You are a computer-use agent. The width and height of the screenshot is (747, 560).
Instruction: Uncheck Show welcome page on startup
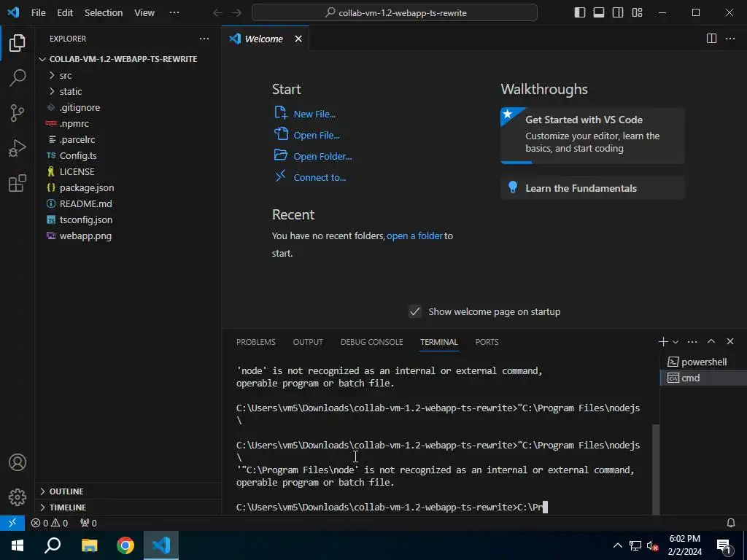pos(415,312)
